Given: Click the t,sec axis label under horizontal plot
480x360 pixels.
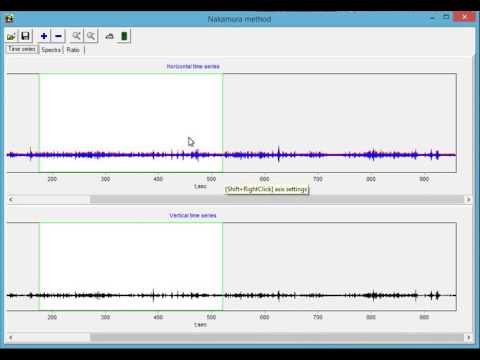Looking at the screenshot, I should click(x=200, y=187).
